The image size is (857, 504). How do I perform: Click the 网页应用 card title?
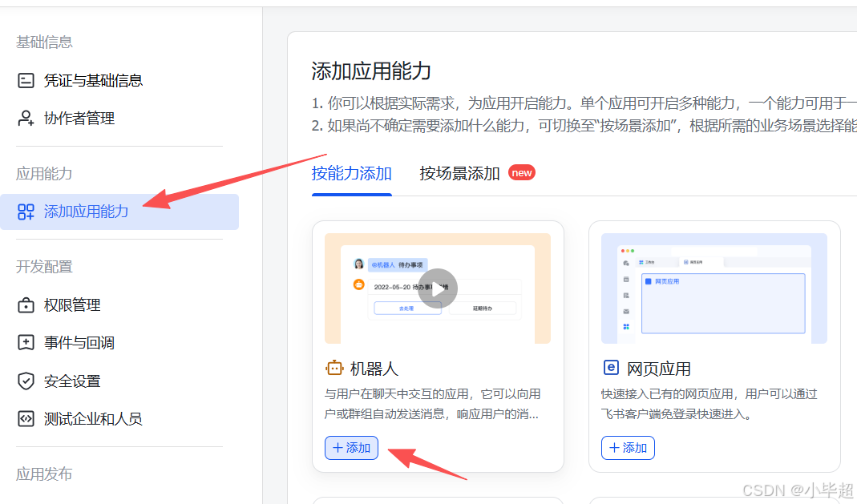pos(659,369)
